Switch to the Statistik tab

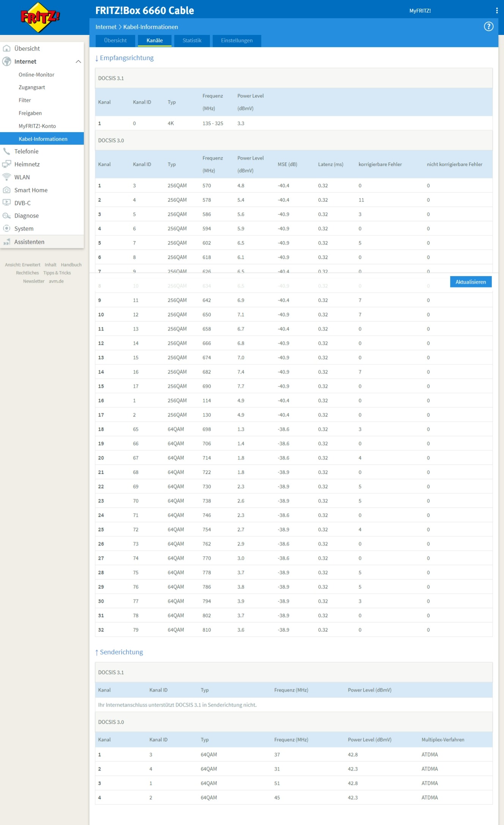tap(192, 41)
